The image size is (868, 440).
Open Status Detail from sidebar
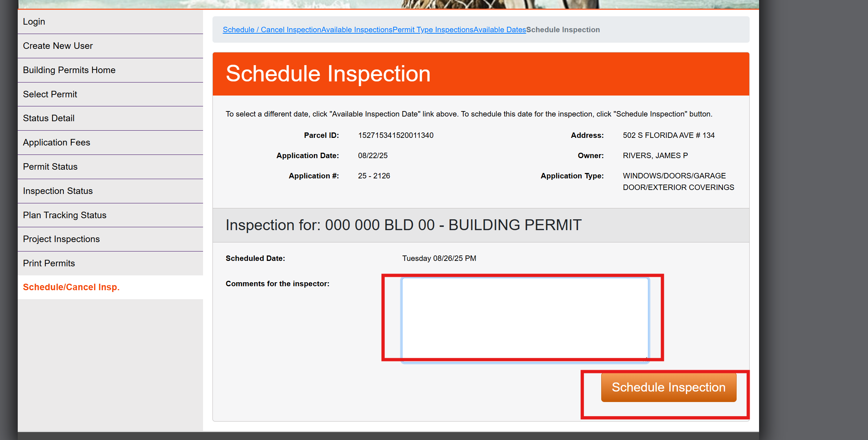49,118
